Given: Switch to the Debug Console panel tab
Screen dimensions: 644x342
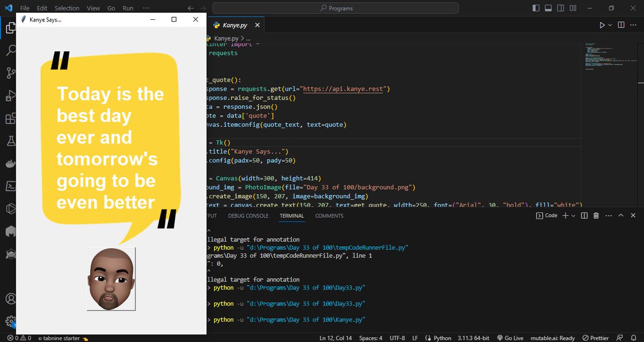Looking at the screenshot, I should click(248, 215).
